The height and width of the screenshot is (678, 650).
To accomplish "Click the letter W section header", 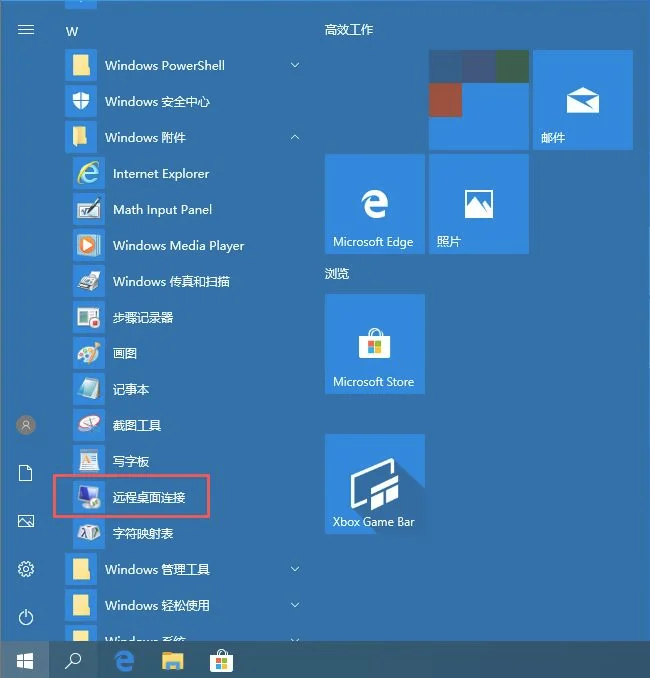I will click(72, 32).
